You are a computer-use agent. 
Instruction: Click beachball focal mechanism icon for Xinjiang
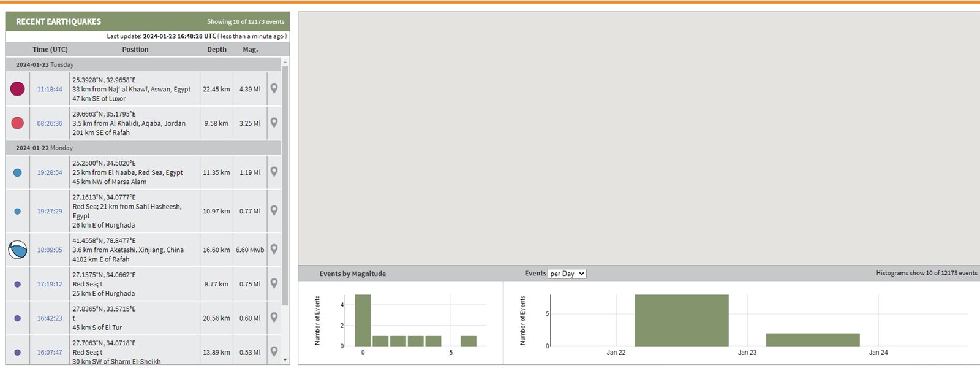pyautogui.click(x=18, y=250)
